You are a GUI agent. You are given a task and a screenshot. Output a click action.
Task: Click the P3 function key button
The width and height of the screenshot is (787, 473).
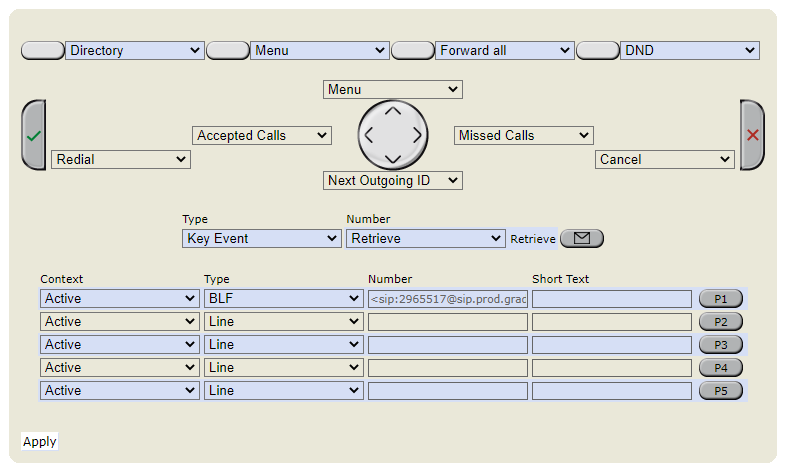(x=720, y=345)
